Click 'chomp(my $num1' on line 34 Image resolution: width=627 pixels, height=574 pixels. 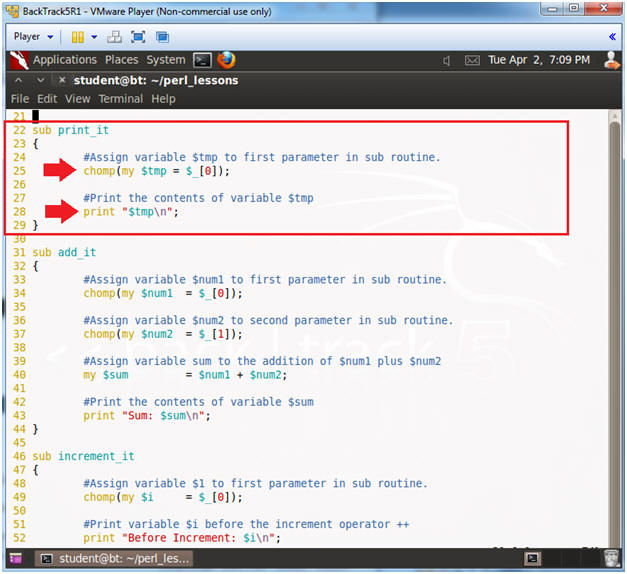click(128, 293)
